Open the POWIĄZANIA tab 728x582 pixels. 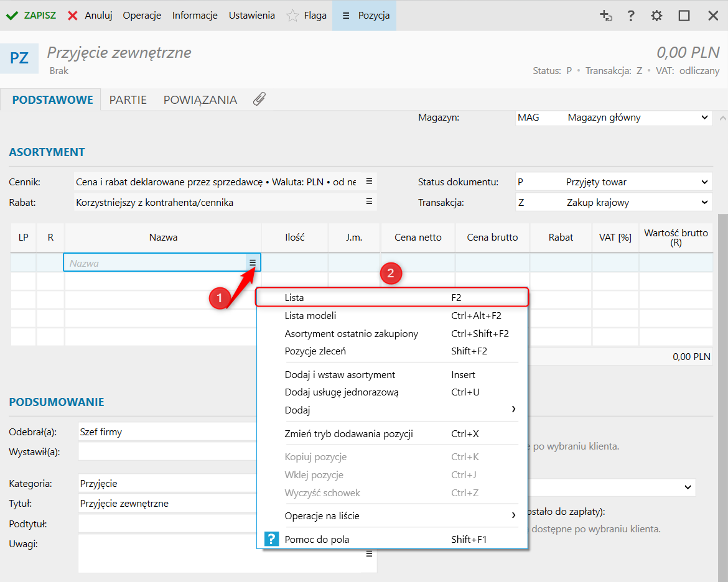pos(200,99)
